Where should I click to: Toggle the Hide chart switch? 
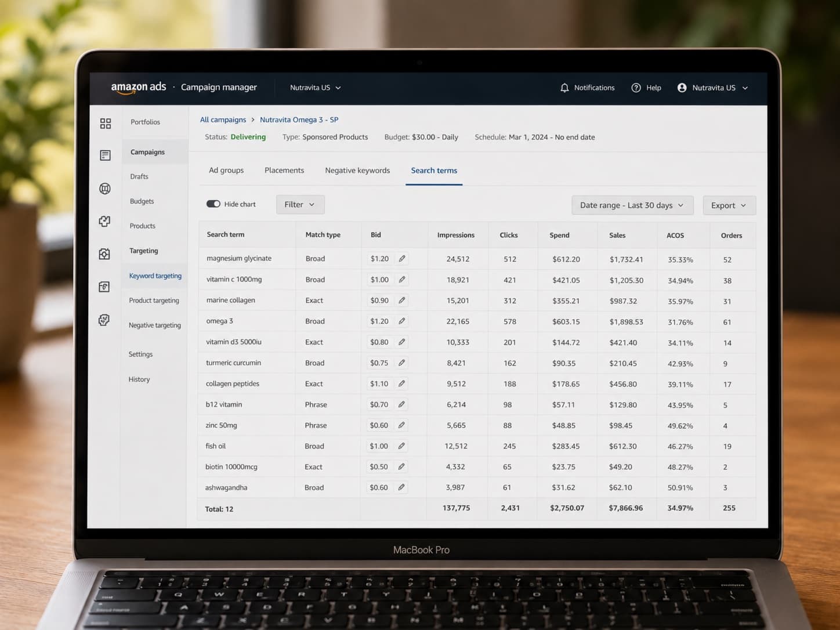(213, 204)
